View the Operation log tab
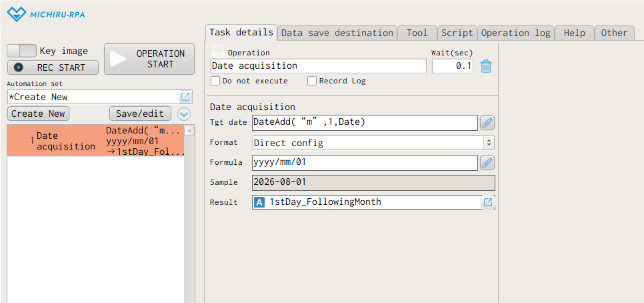Screen dimensions: 644x303 click(x=516, y=33)
